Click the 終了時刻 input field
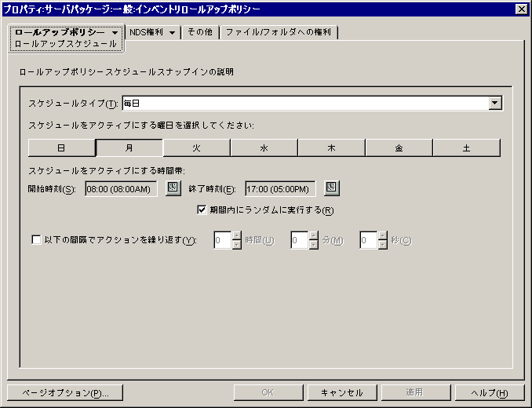 coord(280,188)
